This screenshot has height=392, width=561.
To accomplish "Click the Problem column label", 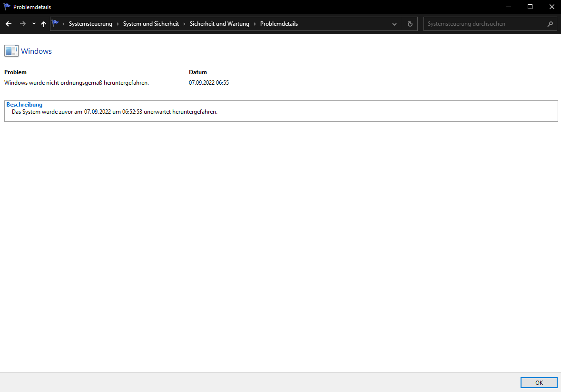I will (x=15, y=72).
